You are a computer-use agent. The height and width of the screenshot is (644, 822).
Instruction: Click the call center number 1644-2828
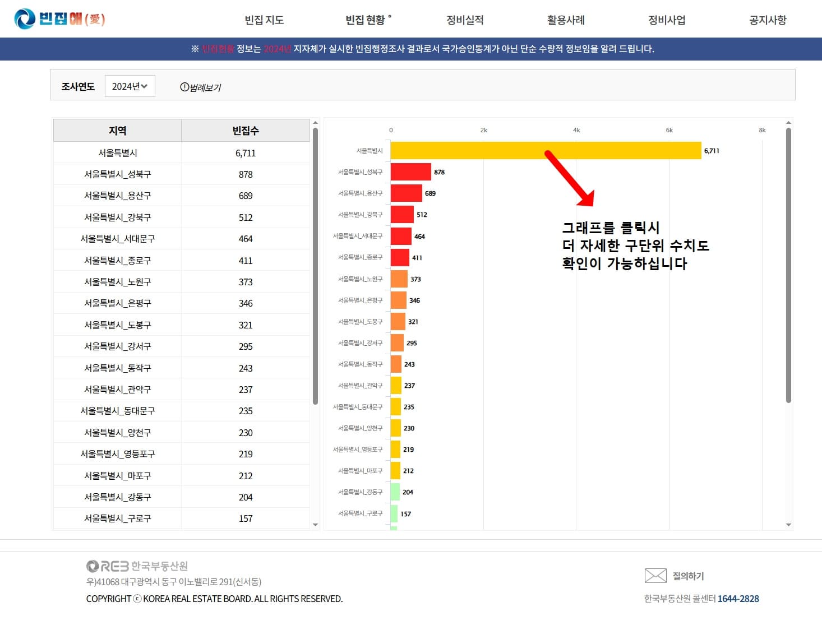click(739, 599)
